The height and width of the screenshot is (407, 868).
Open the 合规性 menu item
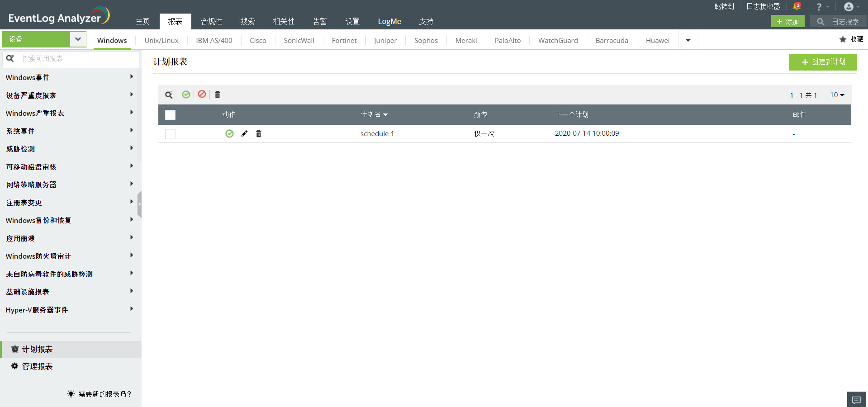click(x=211, y=21)
